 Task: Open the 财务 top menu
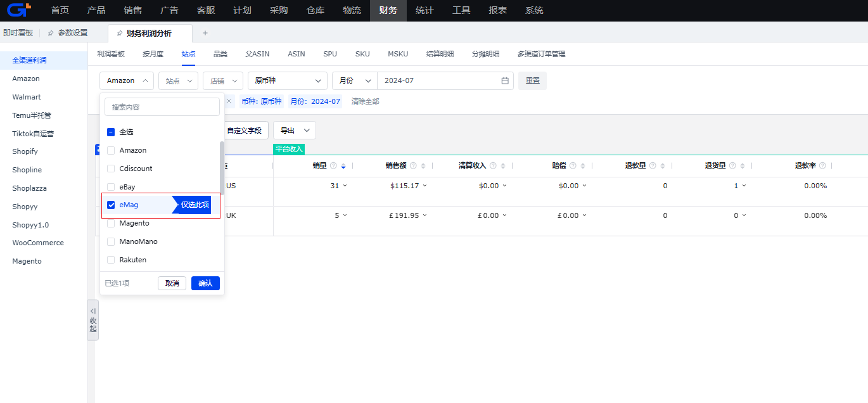click(x=388, y=11)
